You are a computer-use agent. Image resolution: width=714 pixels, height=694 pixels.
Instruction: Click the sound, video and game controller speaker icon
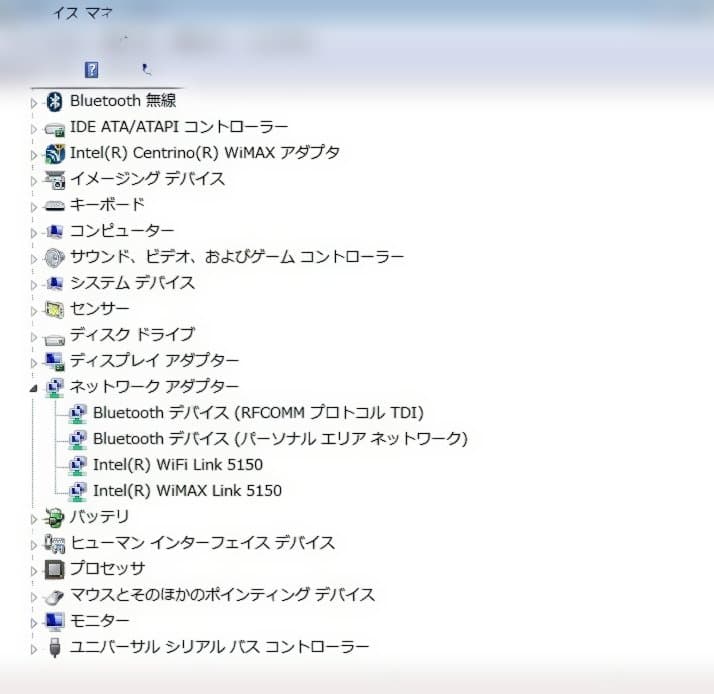(x=55, y=258)
